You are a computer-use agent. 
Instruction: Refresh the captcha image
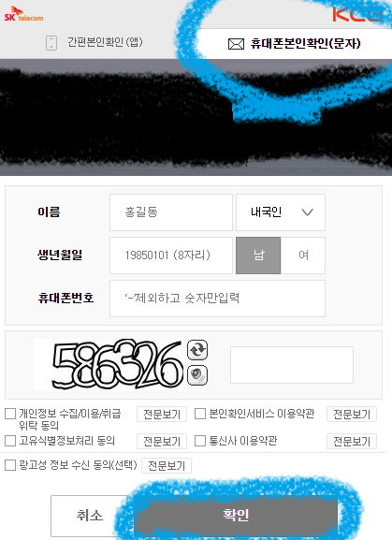(197, 350)
